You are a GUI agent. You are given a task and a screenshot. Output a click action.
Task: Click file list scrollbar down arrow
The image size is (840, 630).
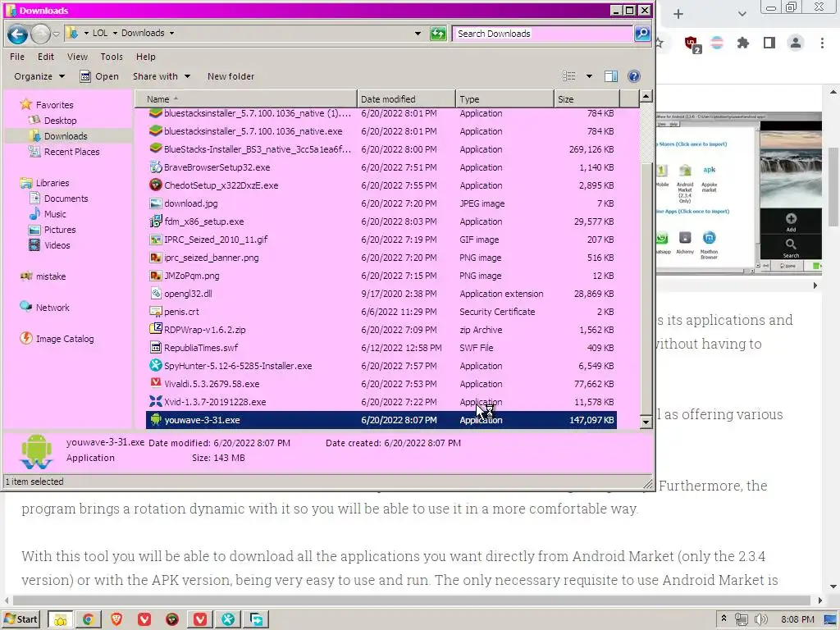(646, 422)
